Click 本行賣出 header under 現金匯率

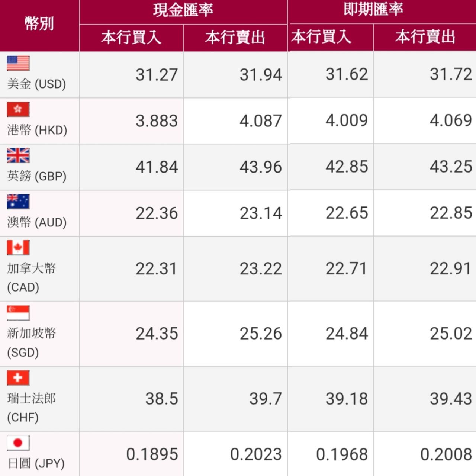pyautogui.click(x=235, y=38)
